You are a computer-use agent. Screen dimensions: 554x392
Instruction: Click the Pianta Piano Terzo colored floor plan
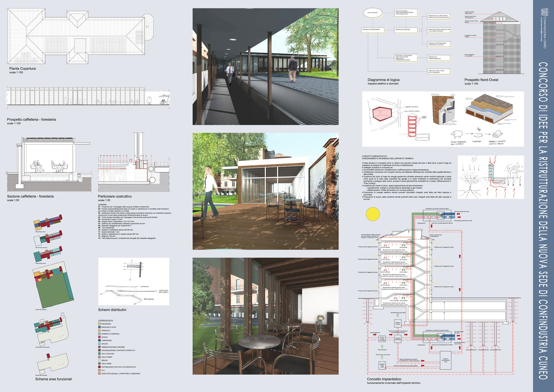tap(48, 222)
